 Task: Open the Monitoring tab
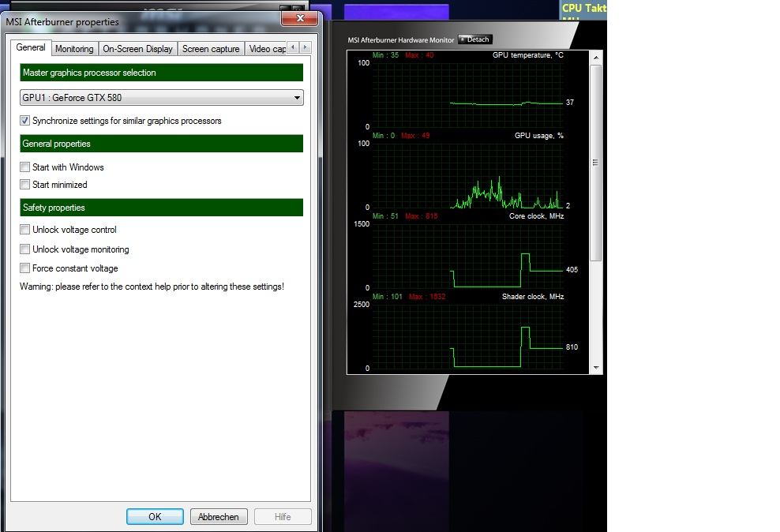(x=74, y=49)
